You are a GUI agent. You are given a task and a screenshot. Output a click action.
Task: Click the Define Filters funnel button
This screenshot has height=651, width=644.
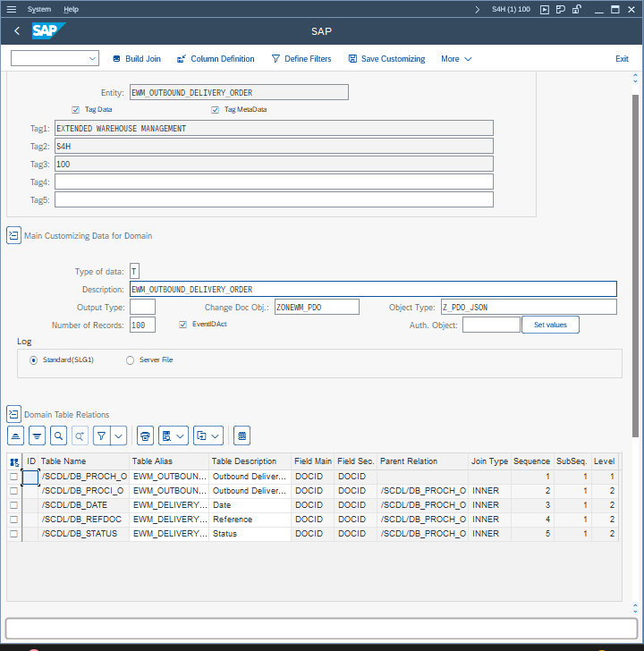(301, 59)
